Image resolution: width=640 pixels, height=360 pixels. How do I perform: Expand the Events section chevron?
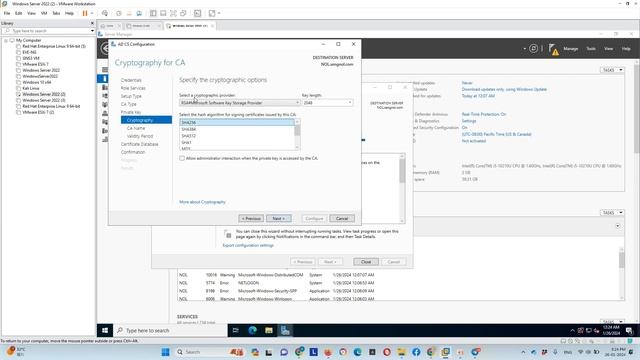point(618,226)
